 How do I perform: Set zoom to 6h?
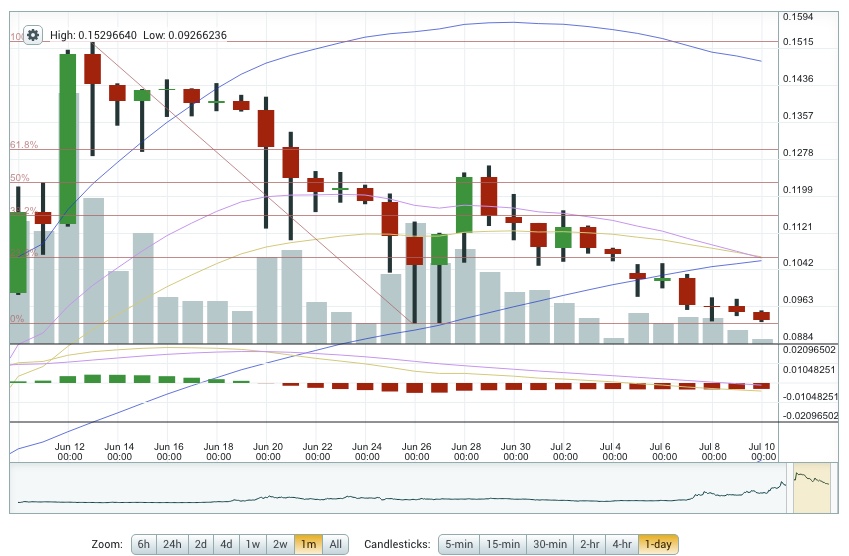coord(143,544)
